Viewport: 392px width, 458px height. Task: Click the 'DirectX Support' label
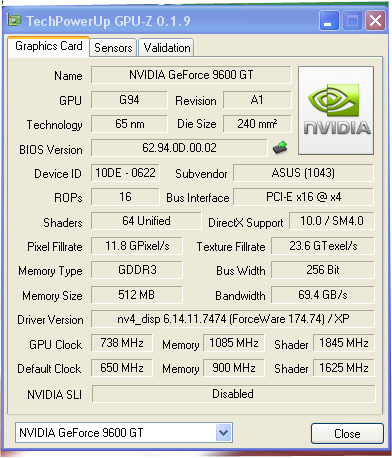click(246, 223)
